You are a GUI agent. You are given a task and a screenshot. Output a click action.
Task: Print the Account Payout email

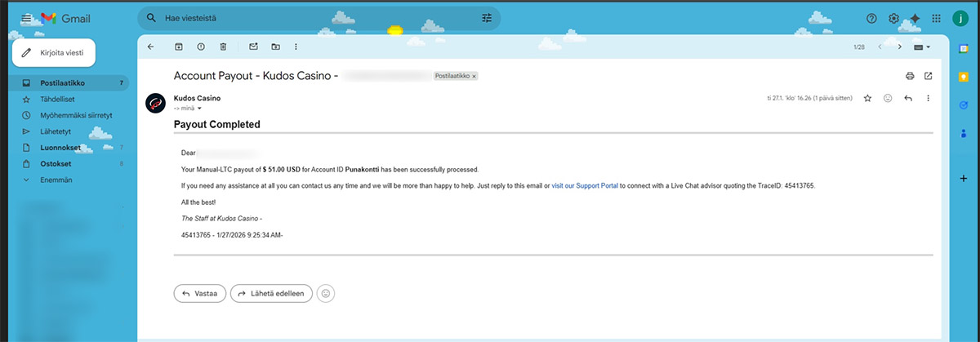[x=910, y=76]
